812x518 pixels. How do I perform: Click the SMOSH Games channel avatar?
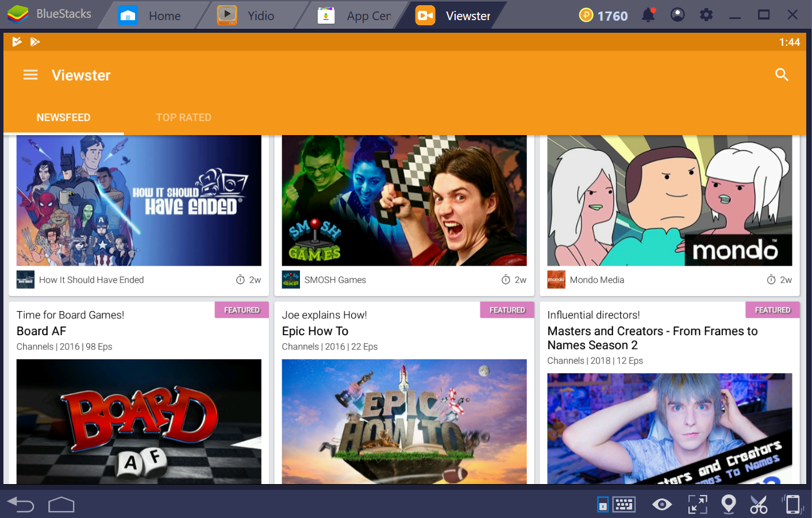point(291,280)
